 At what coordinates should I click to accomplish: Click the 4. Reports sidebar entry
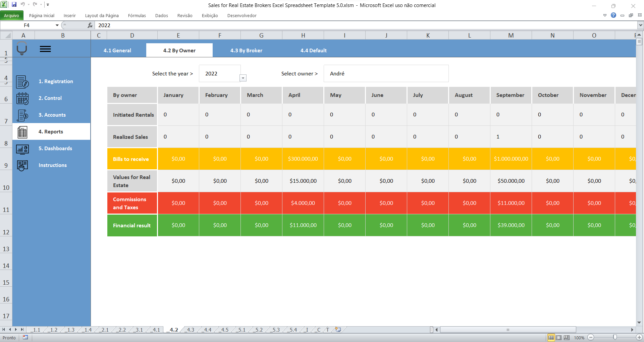pyautogui.click(x=51, y=131)
